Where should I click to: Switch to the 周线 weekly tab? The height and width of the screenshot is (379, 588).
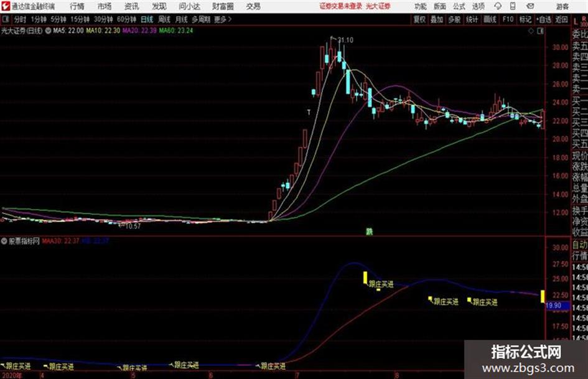pos(164,19)
